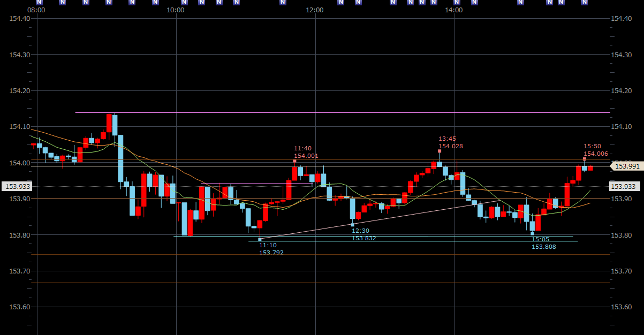Open the N news marker directly above 14:00
This screenshot has width=644, height=335.
(457, 2)
